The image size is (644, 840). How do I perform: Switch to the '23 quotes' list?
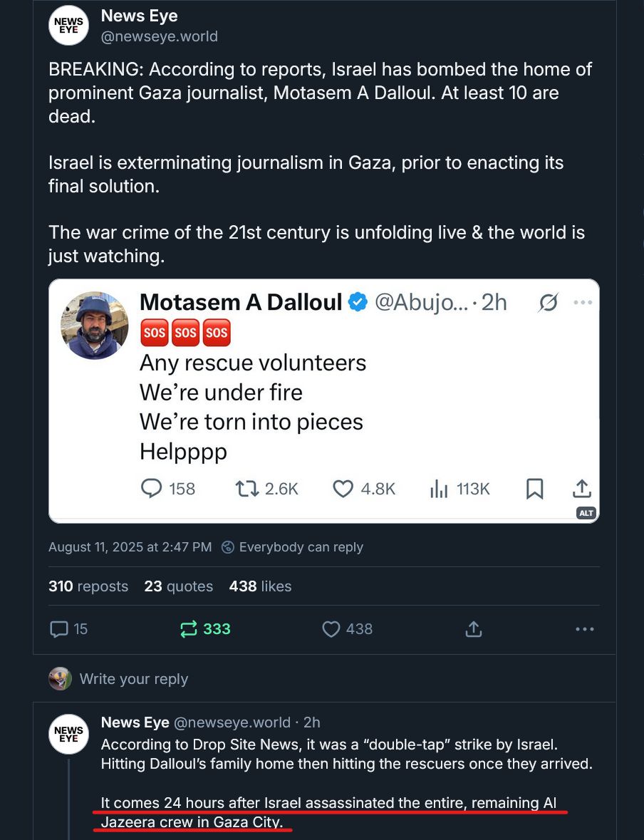tap(177, 586)
